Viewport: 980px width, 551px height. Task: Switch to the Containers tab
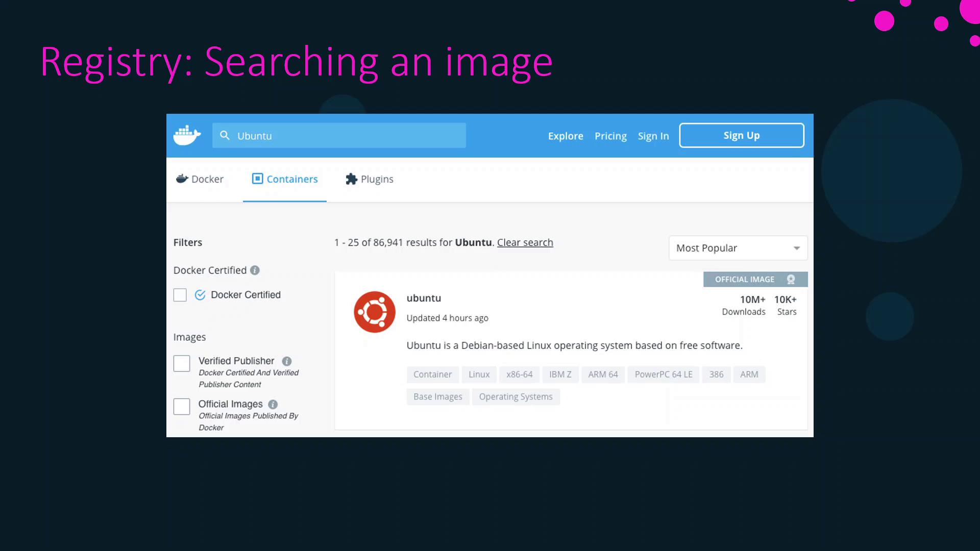(x=285, y=179)
